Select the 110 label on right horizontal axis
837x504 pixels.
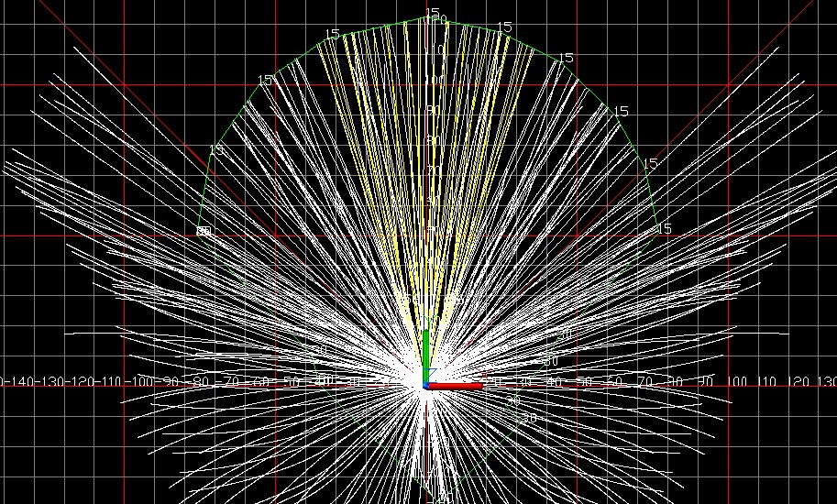(766, 381)
